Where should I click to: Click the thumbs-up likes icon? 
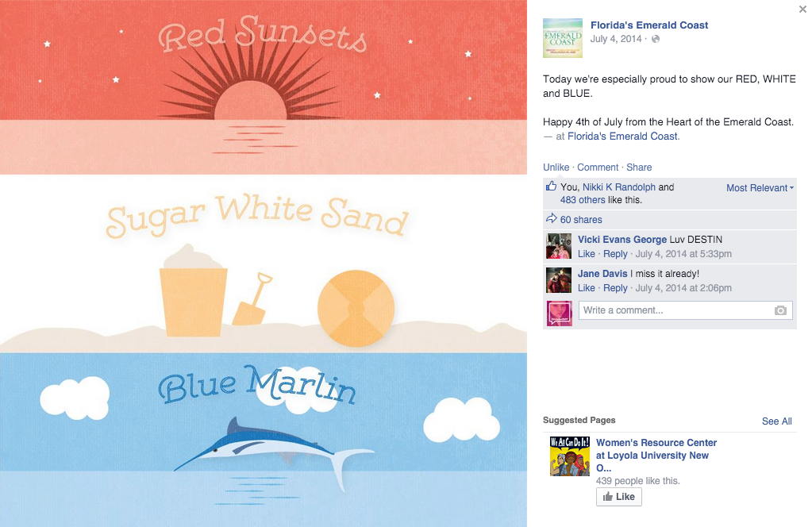(x=551, y=186)
